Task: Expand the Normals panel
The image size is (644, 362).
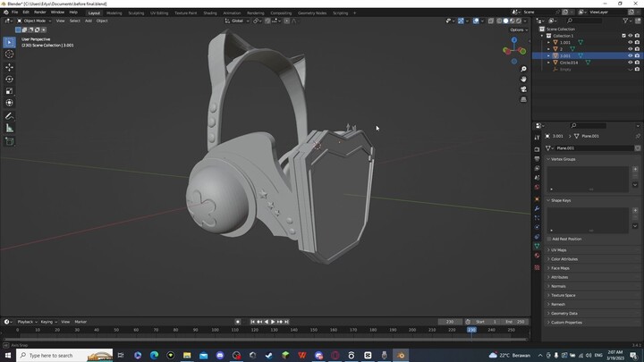Action: point(593,286)
